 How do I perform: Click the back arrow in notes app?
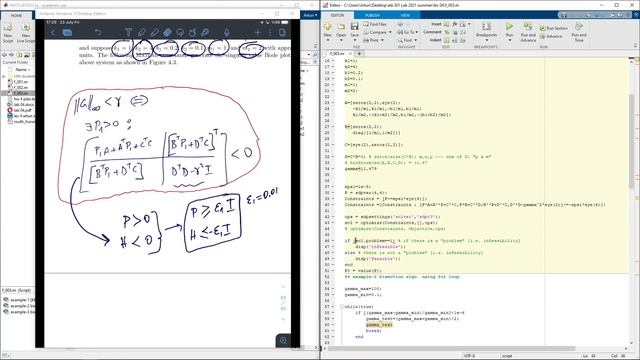point(53,33)
